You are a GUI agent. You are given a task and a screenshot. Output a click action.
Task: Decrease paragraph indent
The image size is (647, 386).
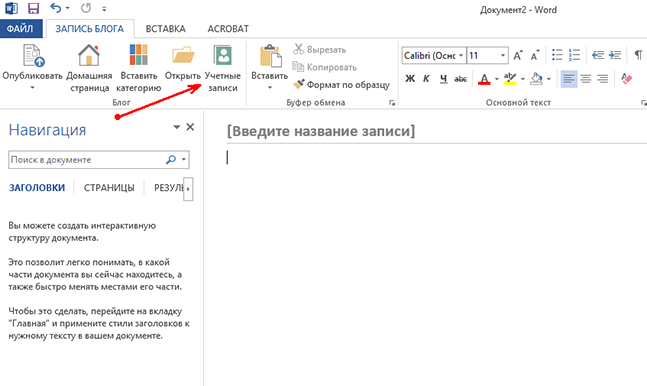[597, 55]
